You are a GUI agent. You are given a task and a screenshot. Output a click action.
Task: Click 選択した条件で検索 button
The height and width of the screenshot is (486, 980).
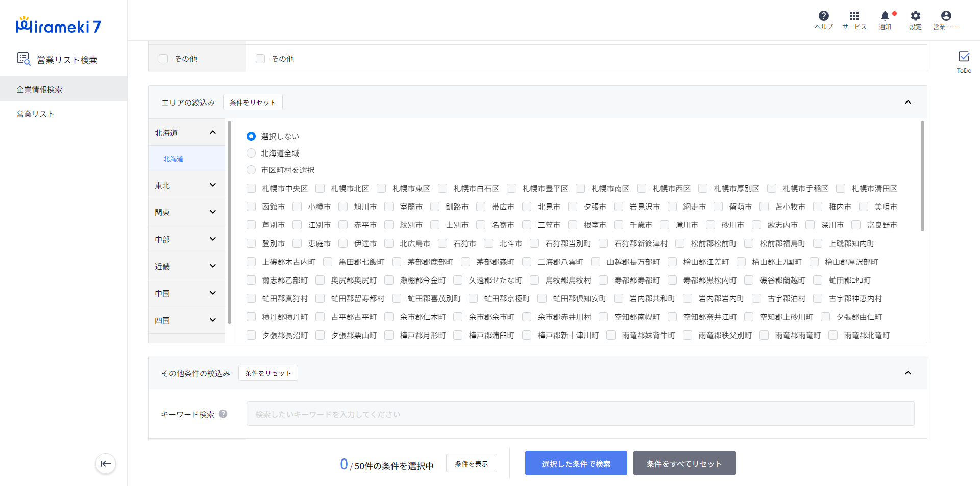click(x=576, y=463)
